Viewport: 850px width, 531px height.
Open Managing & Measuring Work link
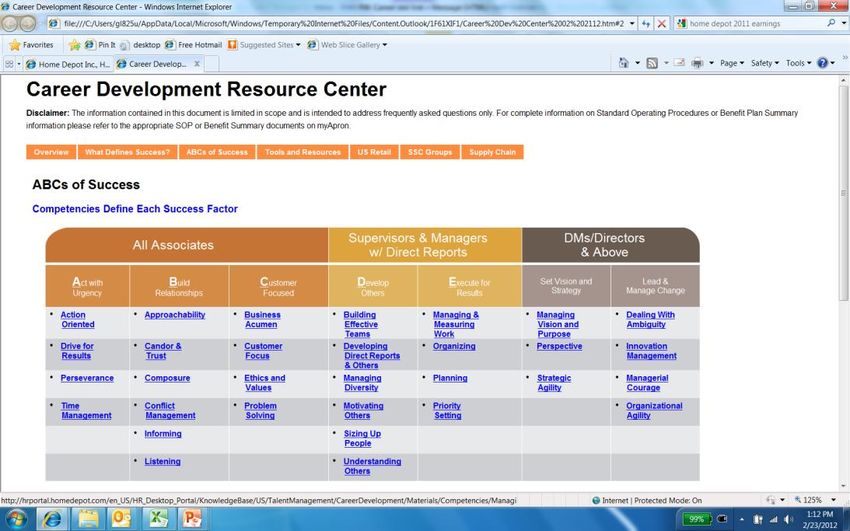tap(455, 324)
